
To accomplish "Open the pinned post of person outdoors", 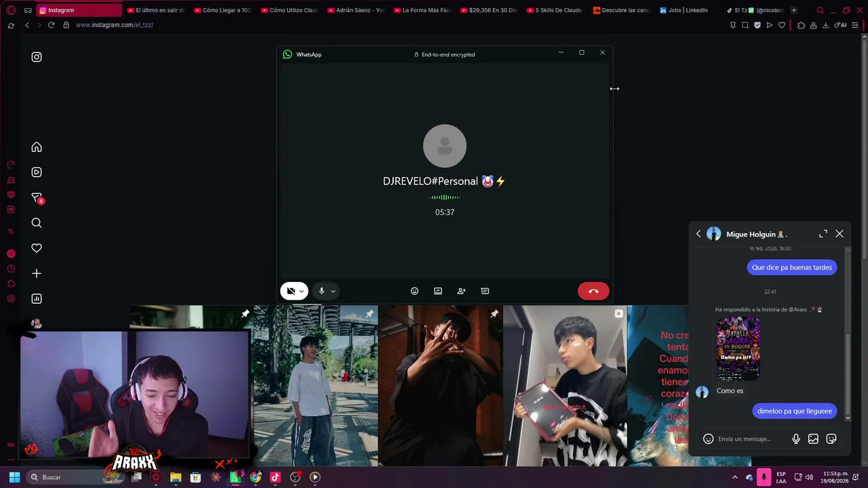I will [x=315, y=386].
